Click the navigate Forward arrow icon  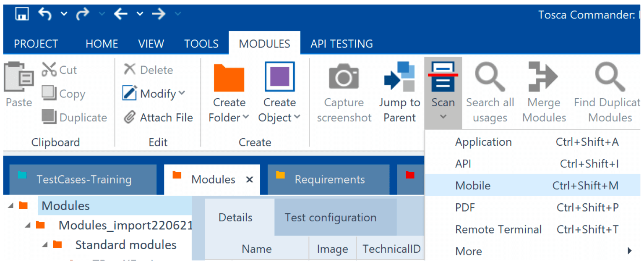(x=159, y=14)
